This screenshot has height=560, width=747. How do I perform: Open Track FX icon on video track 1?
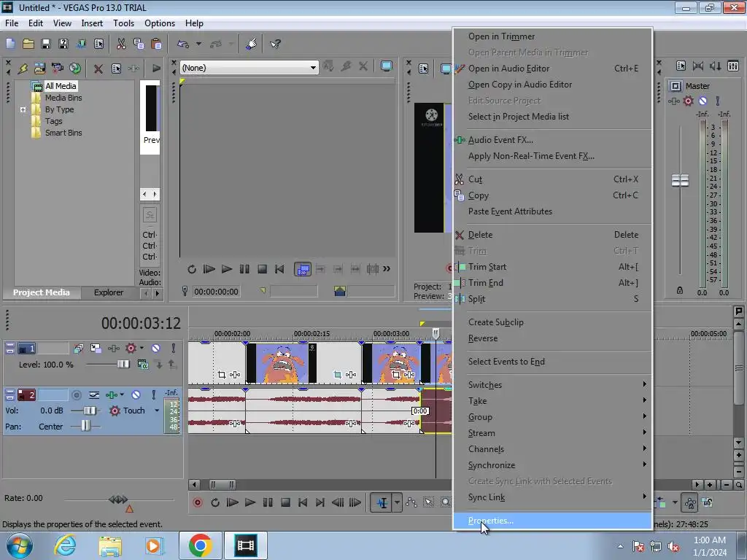[113, 349]
